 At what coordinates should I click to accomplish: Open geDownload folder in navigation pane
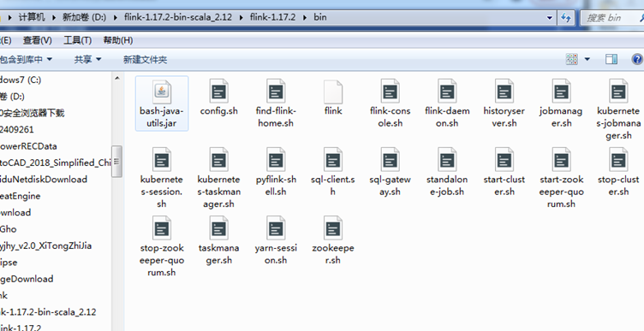tap(27, 279)
